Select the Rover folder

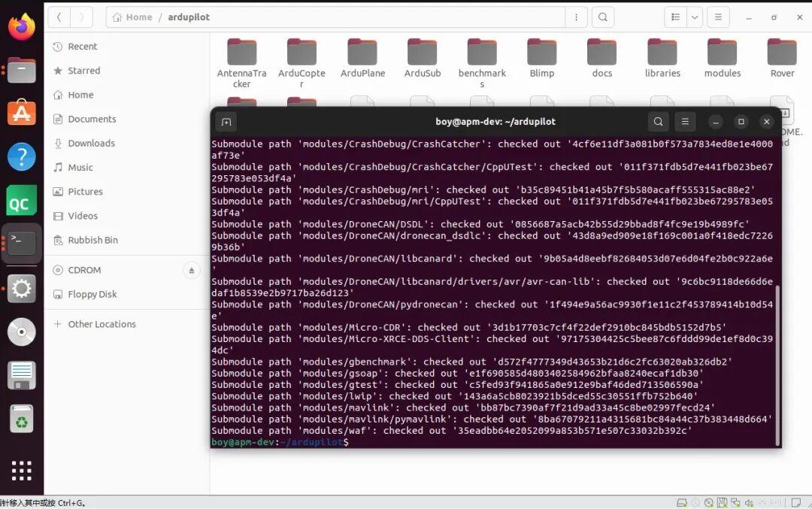click(x=782, y=58)
